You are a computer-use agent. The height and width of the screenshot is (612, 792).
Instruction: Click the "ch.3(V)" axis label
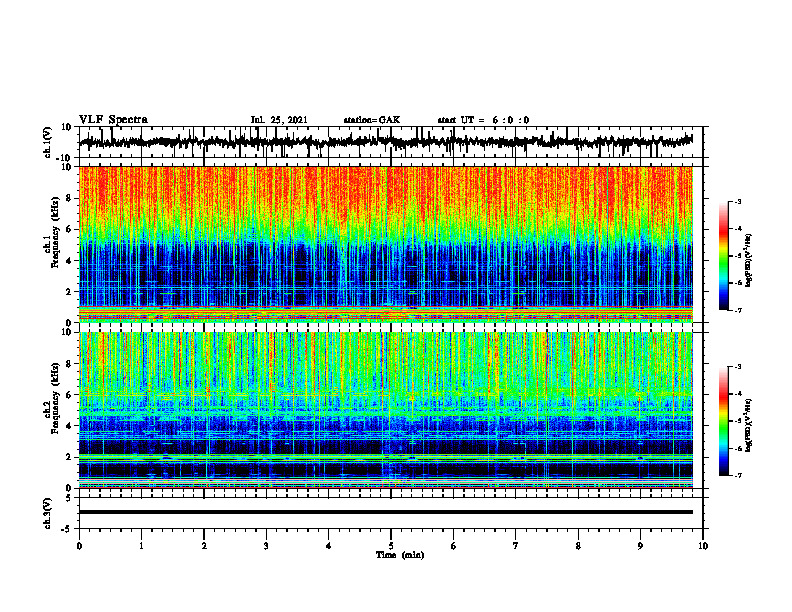(47, 513)
